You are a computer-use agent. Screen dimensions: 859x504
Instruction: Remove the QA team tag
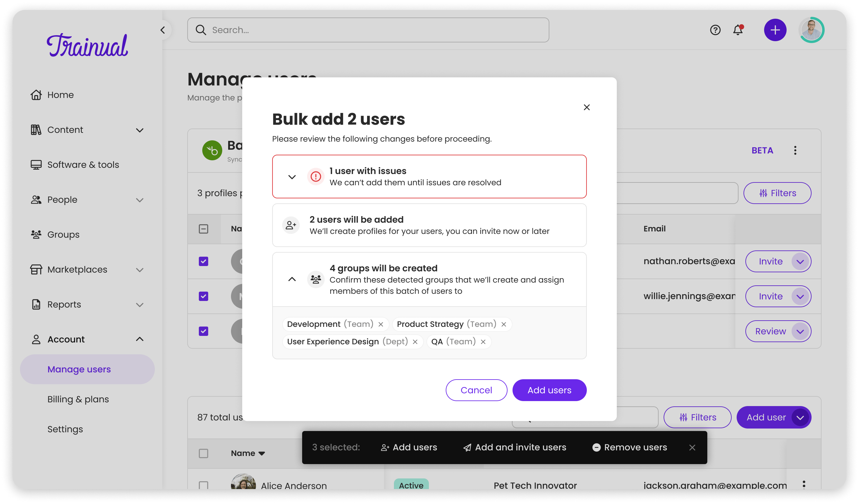[x=483, y=342]
